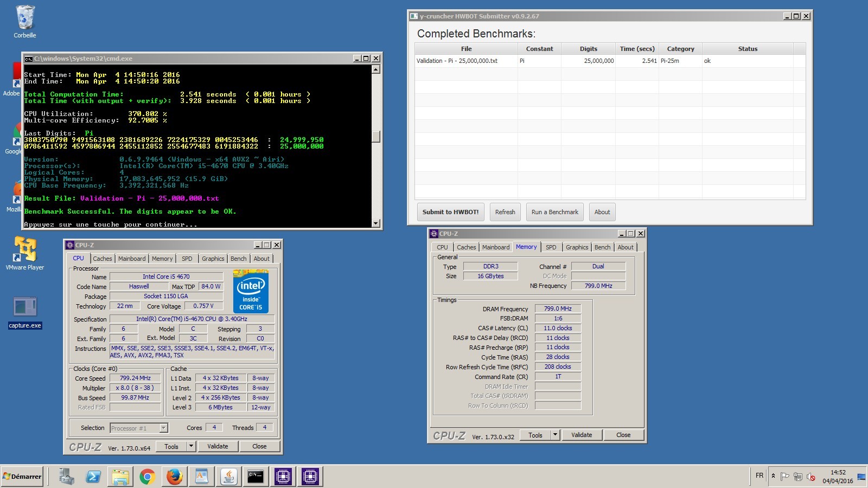
Task: Click the Show Desktop icon beside the clock
Action: pyautogui.click(x=861, y=477)
